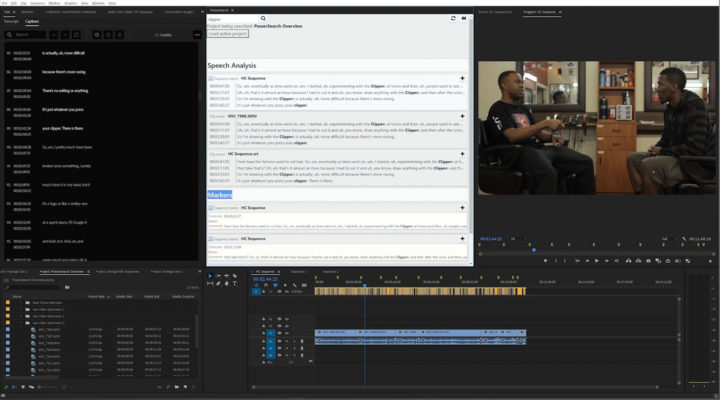Select the Type tool

click(235, 284)
